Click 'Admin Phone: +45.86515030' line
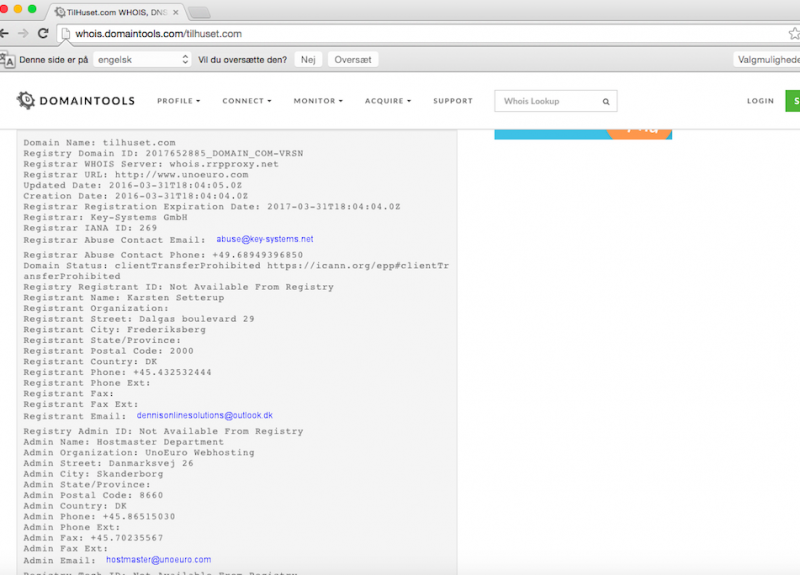Image resolution: width=800 pixels, height=575 pixels. coord(99,517)
